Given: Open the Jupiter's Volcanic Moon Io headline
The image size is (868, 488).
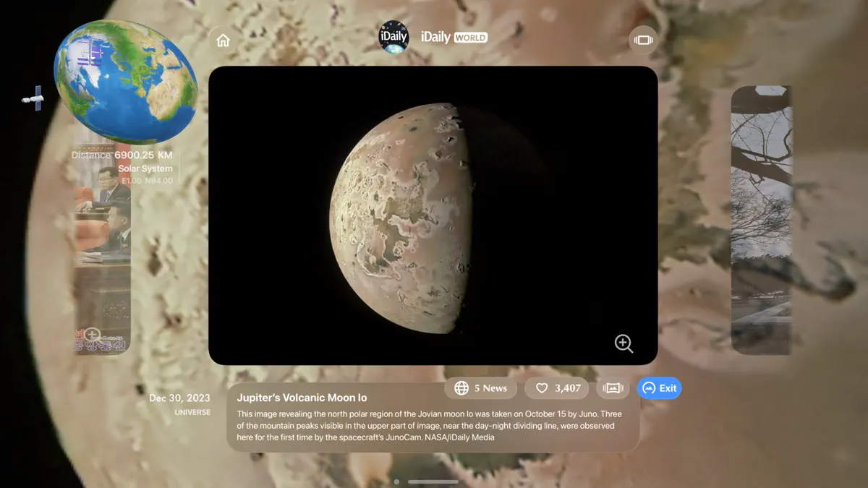Looking at the screenshot, I should tap(304, 397).
